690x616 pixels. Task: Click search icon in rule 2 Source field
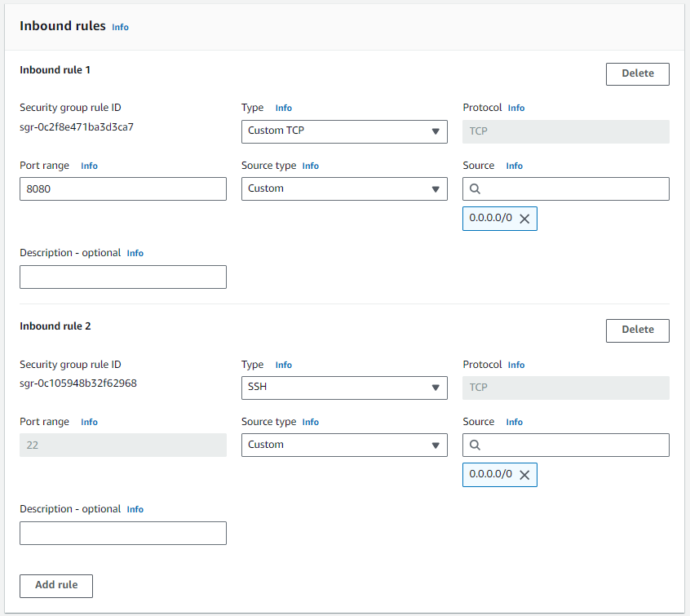pos(475,445)
